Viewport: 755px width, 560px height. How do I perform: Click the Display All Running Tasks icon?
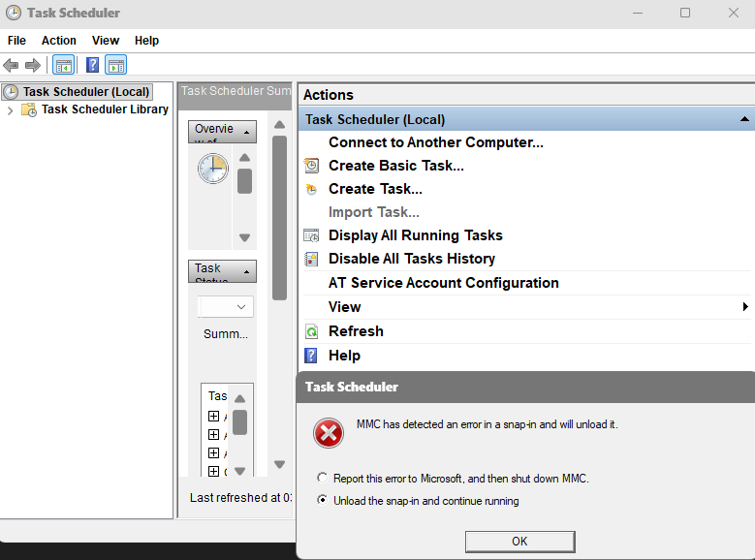click(x=311, y=235)
